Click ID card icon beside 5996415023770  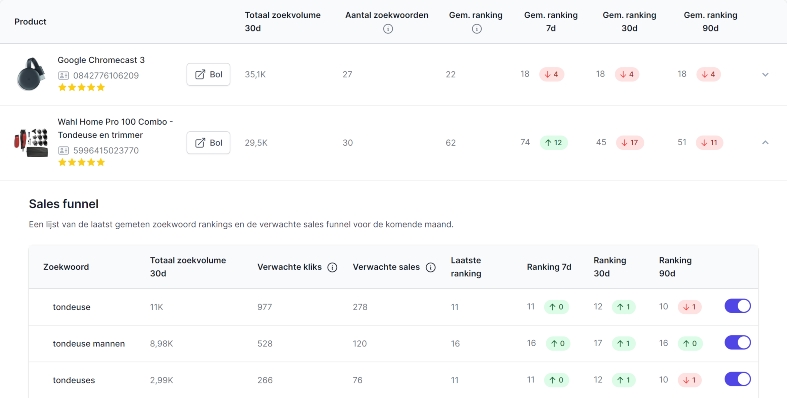[x=63, y=150]
